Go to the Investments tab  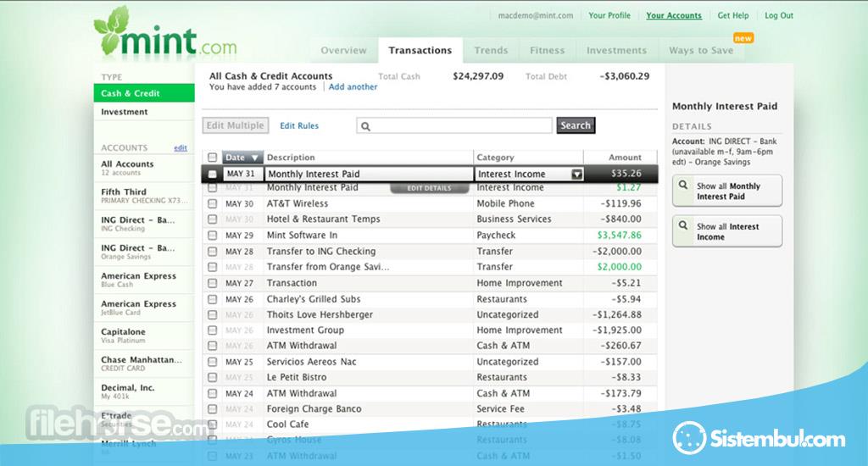coord(616,50)
